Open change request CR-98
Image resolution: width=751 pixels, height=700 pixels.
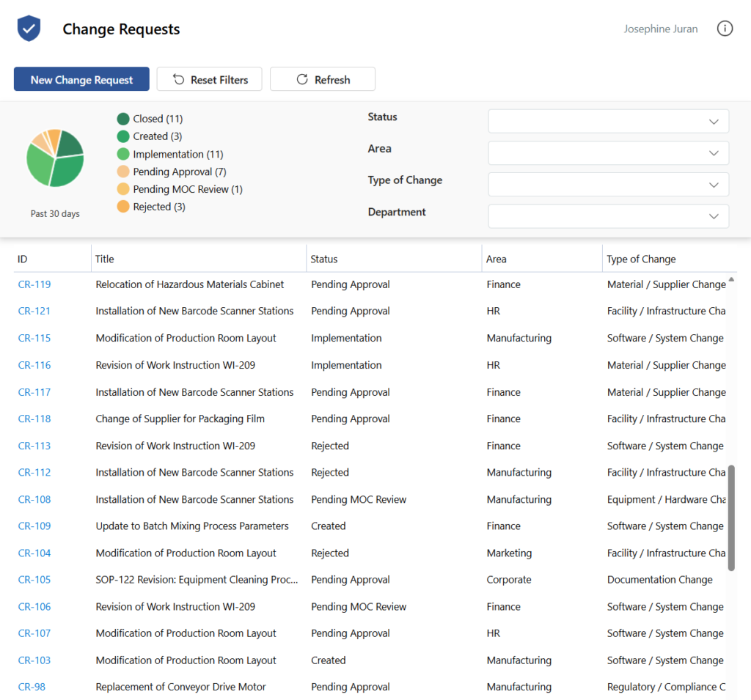coord(32,687)
